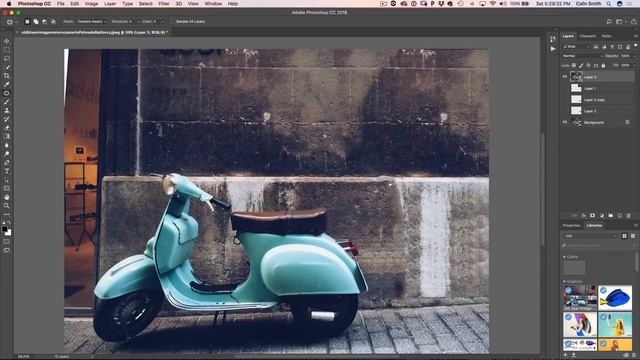Open the Patch mode dropdown
The height and width of the screenshot is (360, 640).
pyautogui.click(x=91, y=22)
